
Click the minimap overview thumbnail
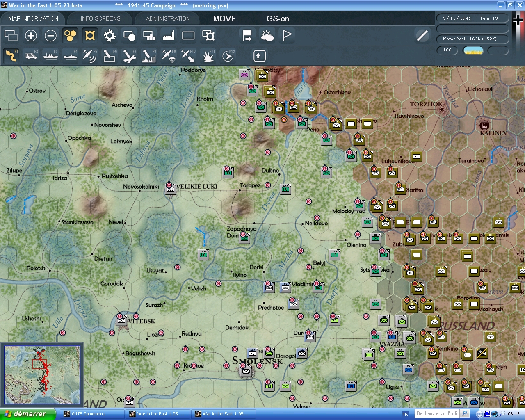point(42,375)
